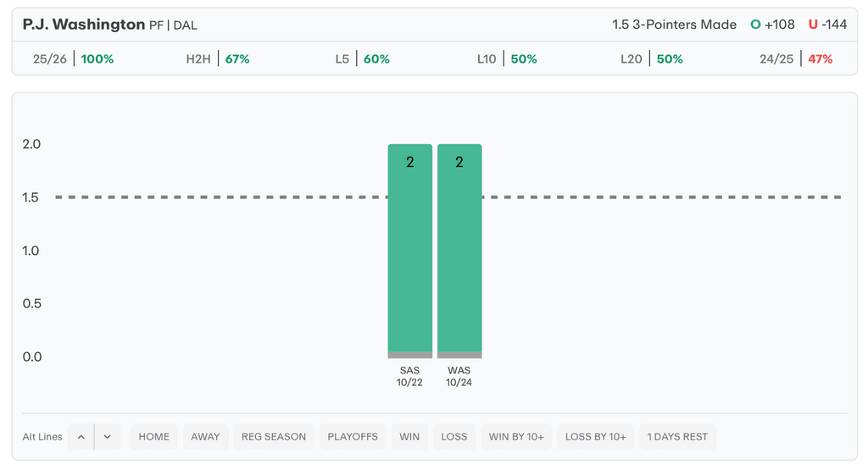Click the Over +108 odds
This screenshot has width=868, height=470.
click(772, 25)
